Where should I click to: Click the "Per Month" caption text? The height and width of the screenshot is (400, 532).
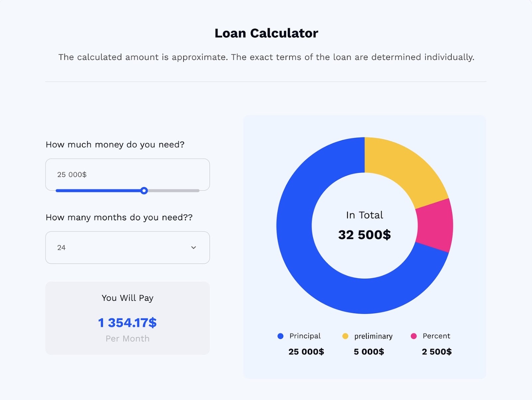[x=127, y=339]
